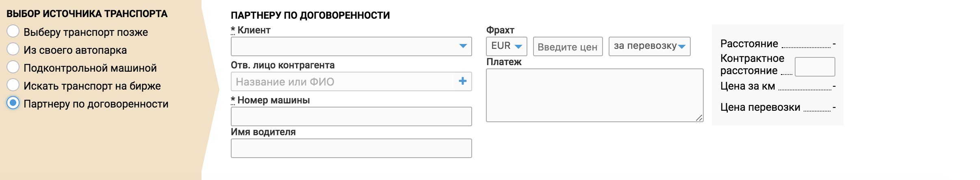980x180 pixels.
Task: Focus the Контрактное расстояние input box
Action: pyautogui.click(x=815, y=67)
